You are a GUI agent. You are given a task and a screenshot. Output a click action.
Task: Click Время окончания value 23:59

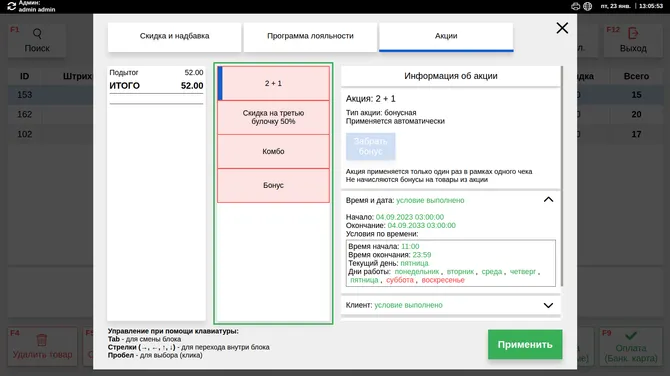(x=422, y=255)
